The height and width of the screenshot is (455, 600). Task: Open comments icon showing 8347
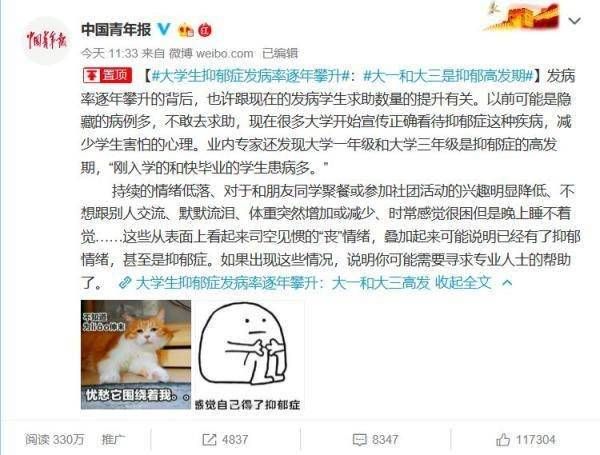359,440
